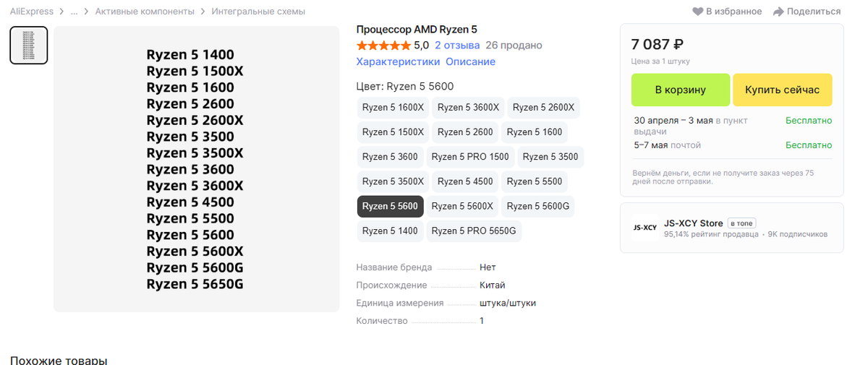Choose Ryzen 5 1400 option

[390, 231]
